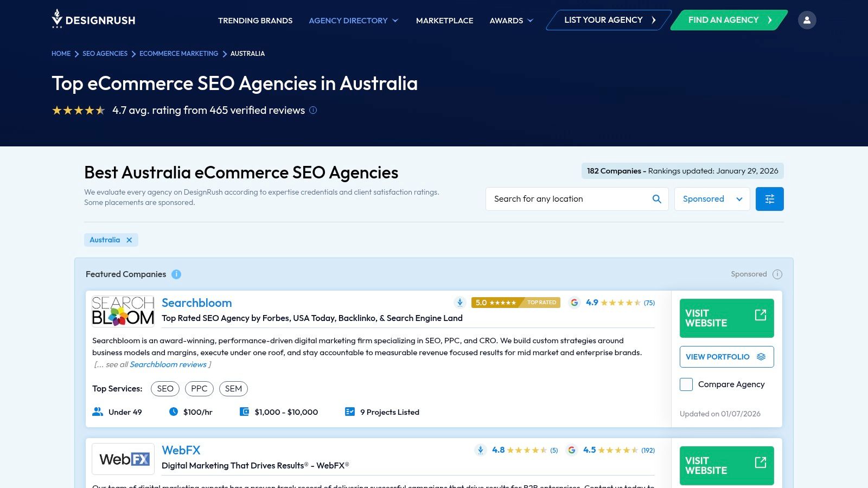Screen dimensions: 868x488
Task: Open the Marketplace menu item
Action: point(444,21)
